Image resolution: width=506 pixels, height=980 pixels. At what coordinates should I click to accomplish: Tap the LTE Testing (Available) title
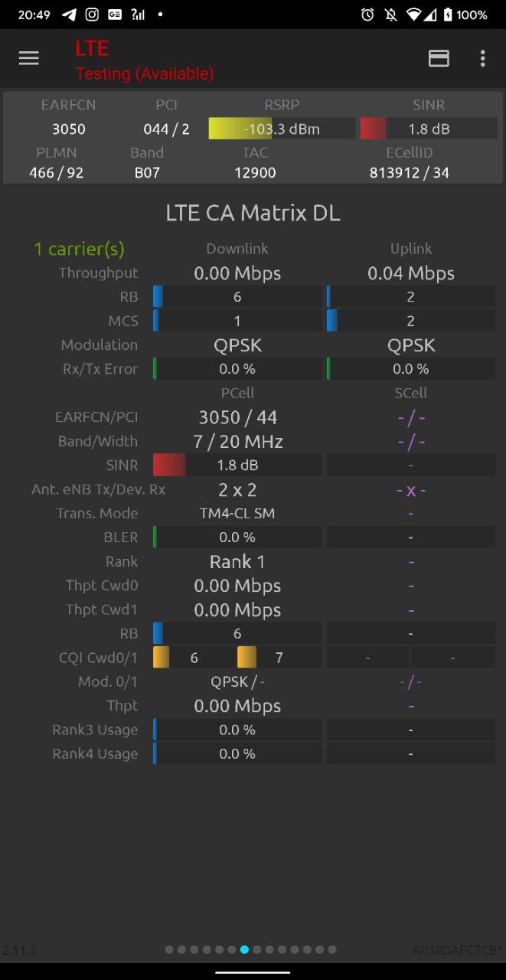pyautogui.click(x=145, y=60)
